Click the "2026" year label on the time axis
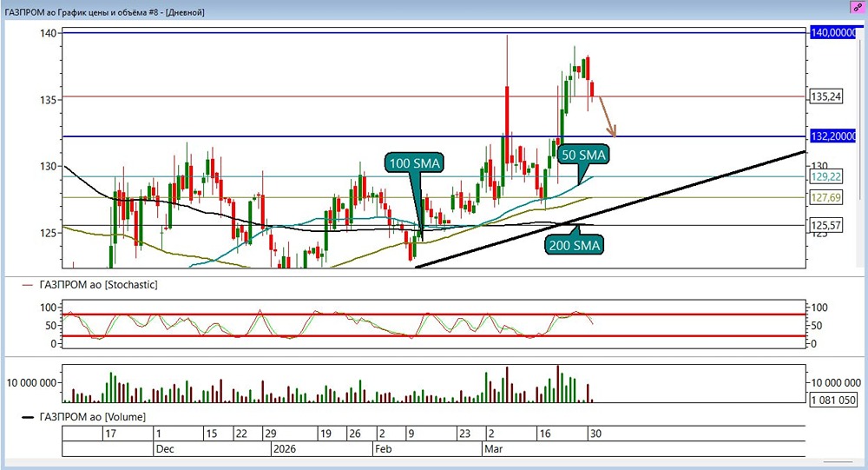Screen dimensions: 868x470 pyautogui.click(x=284, y=449)
